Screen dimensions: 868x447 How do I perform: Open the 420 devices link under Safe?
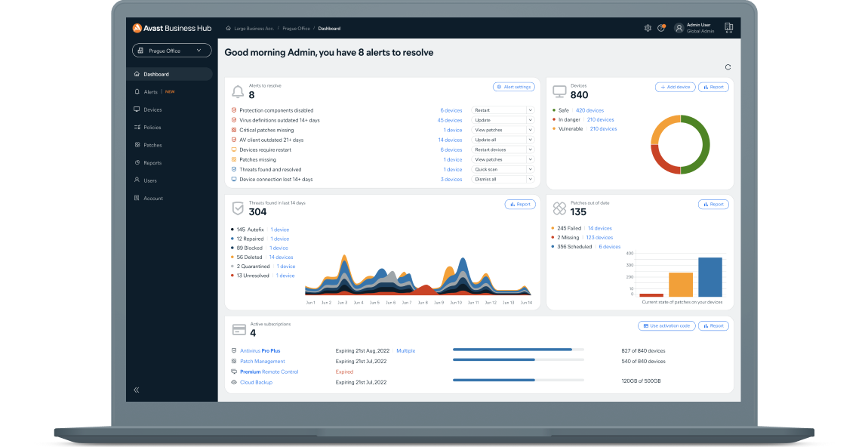point(589,109)
